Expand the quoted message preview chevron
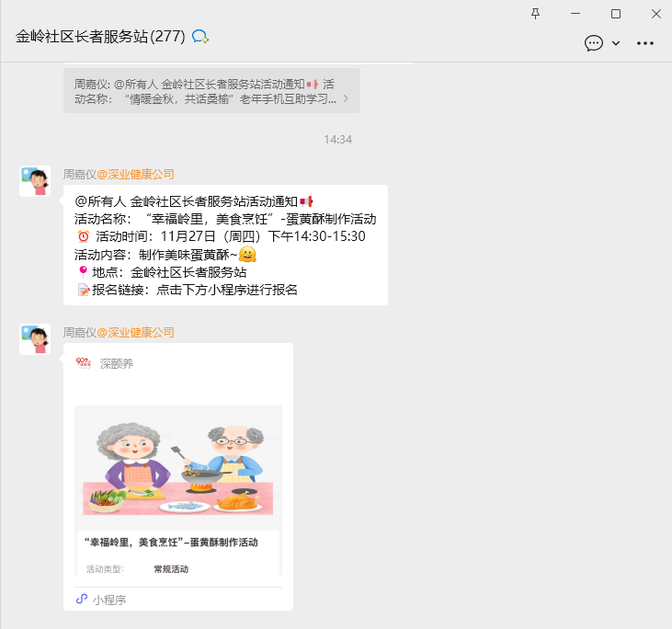Screen dimensions: 672x629 coord(346,98)
